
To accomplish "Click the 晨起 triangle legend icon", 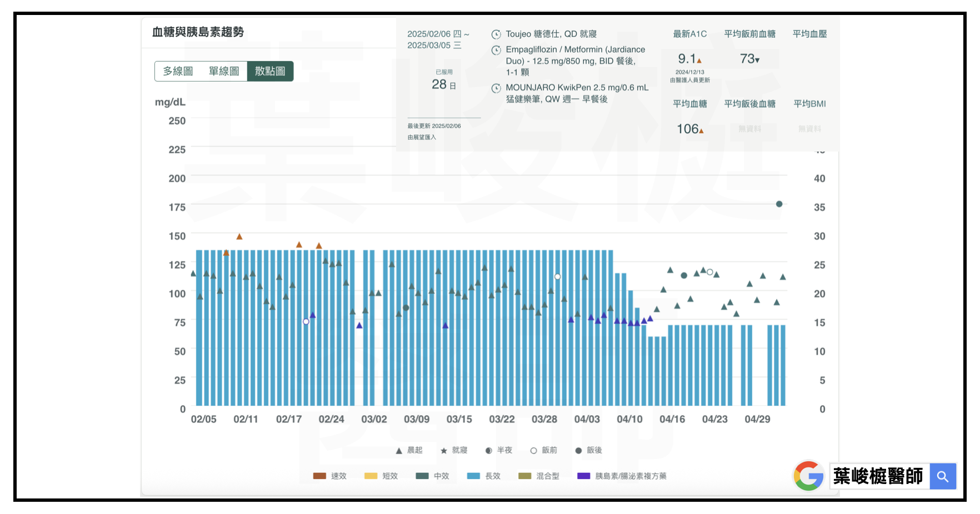I will [399, 451].
